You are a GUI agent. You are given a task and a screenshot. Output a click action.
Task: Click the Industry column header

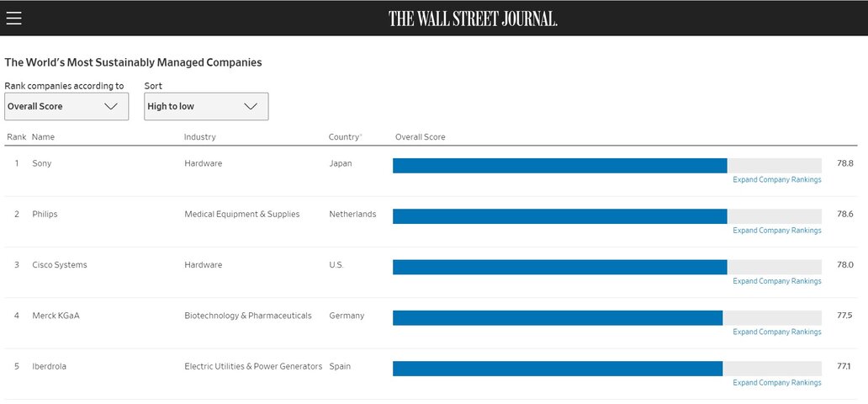tap(200, 137)
